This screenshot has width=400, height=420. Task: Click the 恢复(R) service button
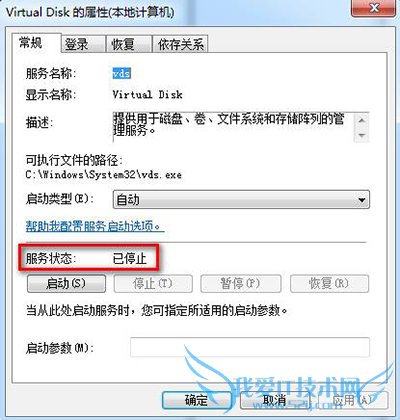(x=329, y=284)
